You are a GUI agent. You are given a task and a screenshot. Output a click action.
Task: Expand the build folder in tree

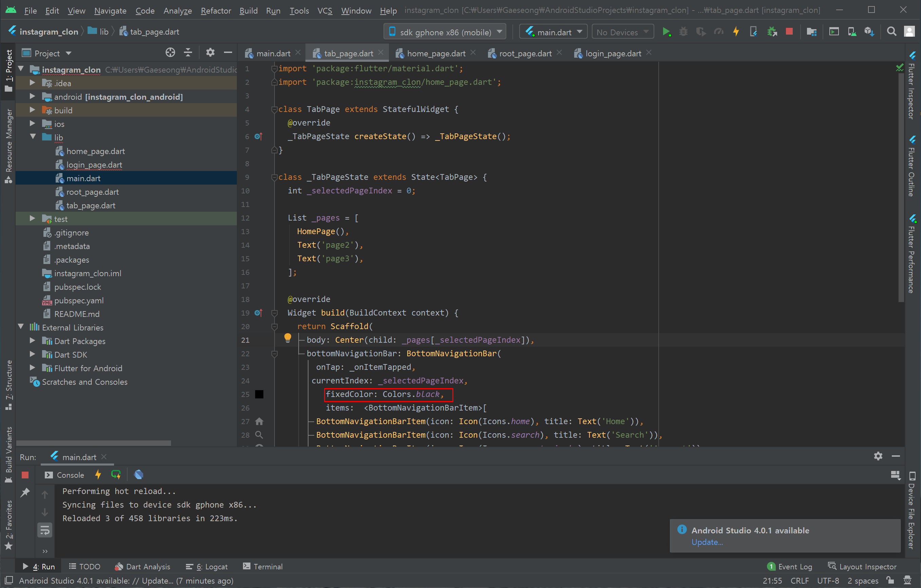point(32,110)
